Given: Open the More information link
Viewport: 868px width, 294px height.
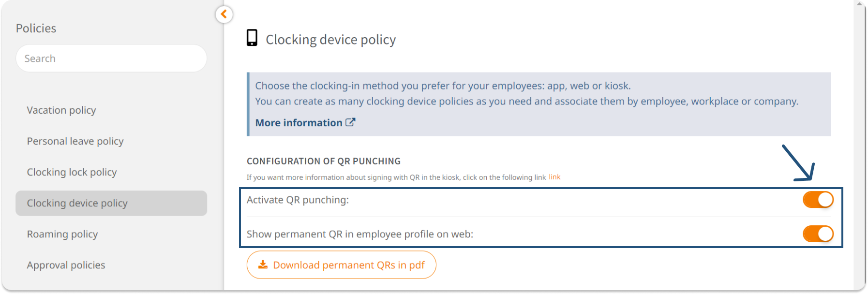Looking at the screenshot, I should coord(299,123).
